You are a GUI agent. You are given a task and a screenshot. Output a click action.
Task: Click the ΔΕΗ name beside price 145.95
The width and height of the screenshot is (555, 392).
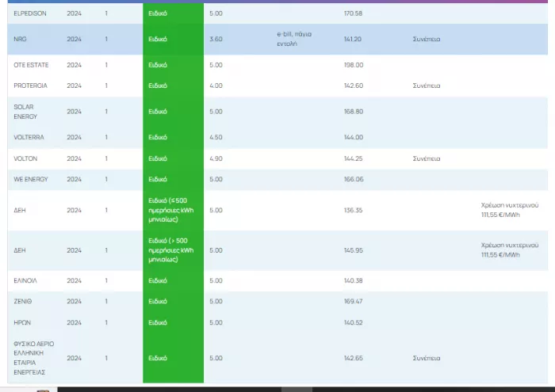[x=20, y=250]
